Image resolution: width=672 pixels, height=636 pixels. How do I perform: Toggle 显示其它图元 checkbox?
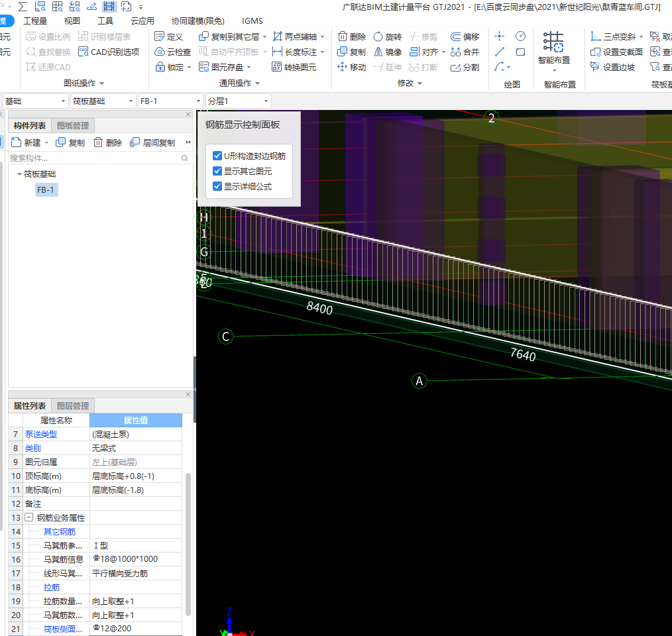click(217, 171)
